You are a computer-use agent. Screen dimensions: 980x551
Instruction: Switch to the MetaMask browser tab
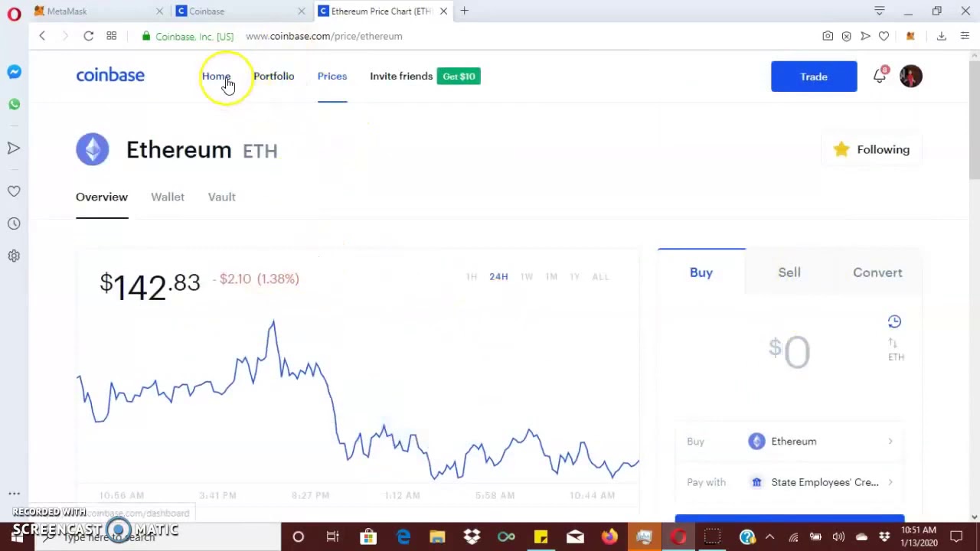pos(97,11)
